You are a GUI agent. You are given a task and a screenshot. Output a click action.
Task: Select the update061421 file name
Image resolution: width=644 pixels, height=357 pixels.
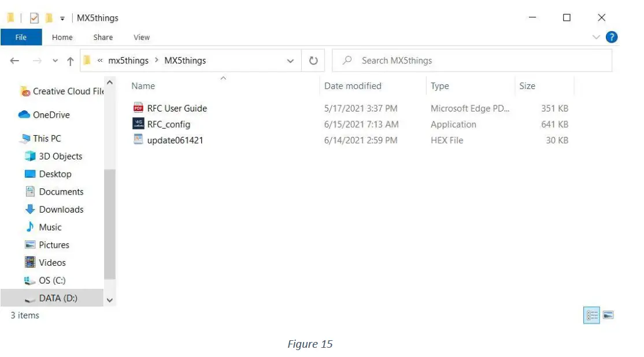[x=175, y=140]
